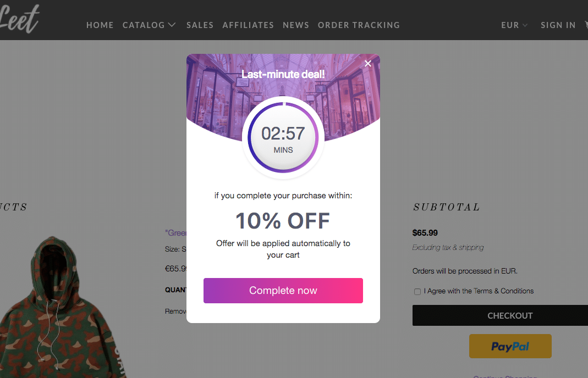Open the Sales section
Viewport: 588px width, 378px height.
coord(200,25)
